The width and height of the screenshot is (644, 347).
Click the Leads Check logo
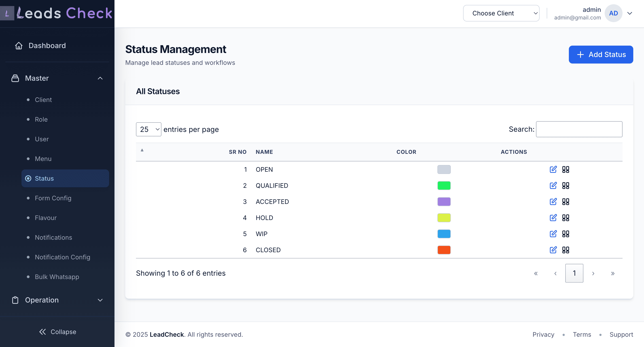57,13
